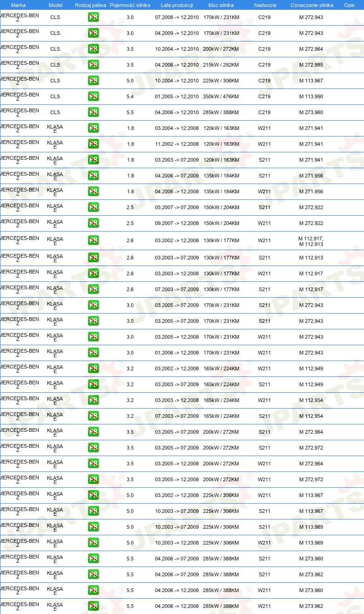The height and width of the screenshot is (614, 364).
Task: Click fuel icon in M 112.917, M 112.913 row
Action: (93, 240)
